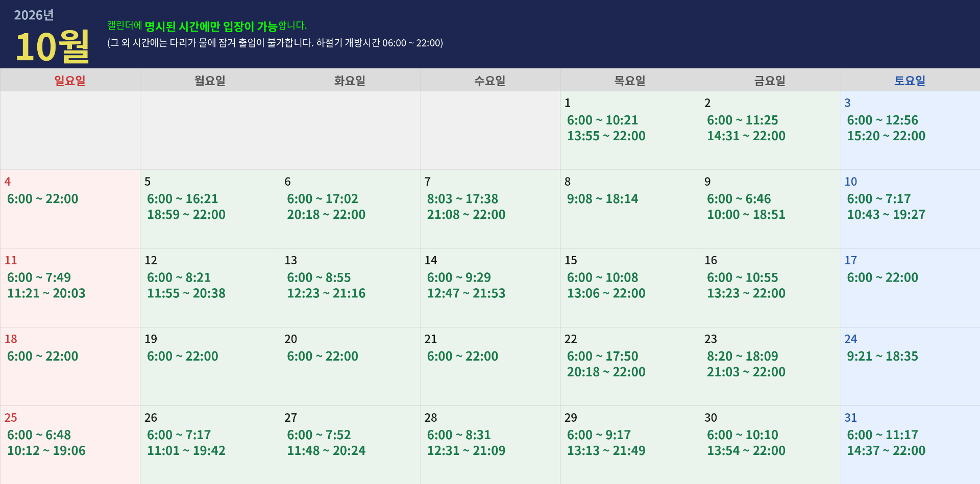Click 8:03 ~ 17:38 time slot on October 7
The height and width of the screenshot is (484, 980).
pyautogui.click(x=462, y=199)
